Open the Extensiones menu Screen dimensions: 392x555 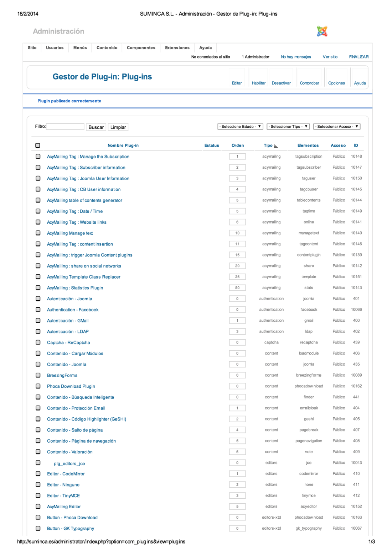point(177,48)
